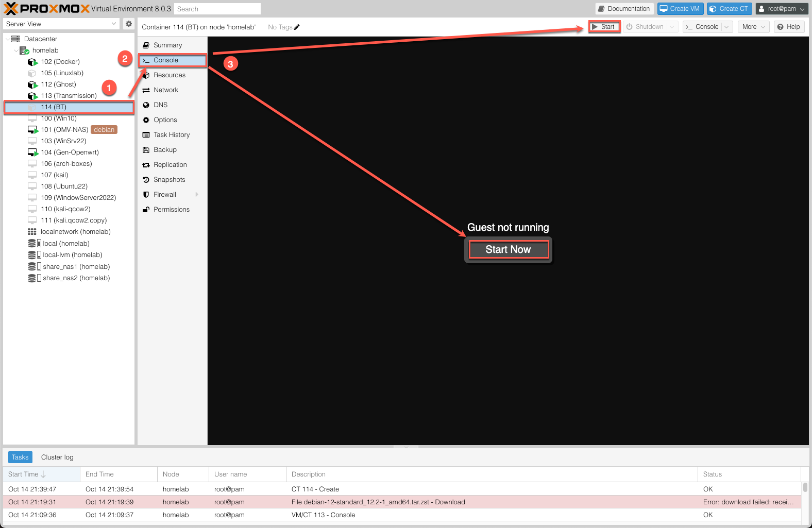Select 111 (kali.qcow2.copy) in the tree

pyautogui.click(x=69, y=220)
